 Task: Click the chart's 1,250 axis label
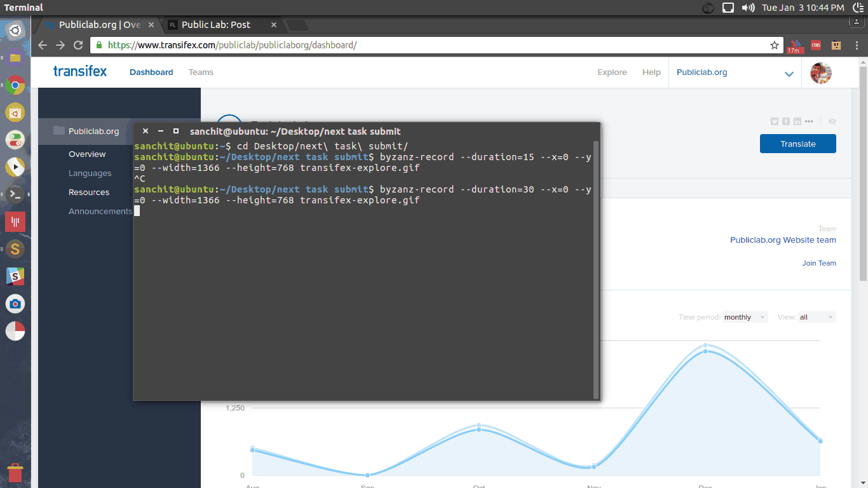click(x=234, y=408)
